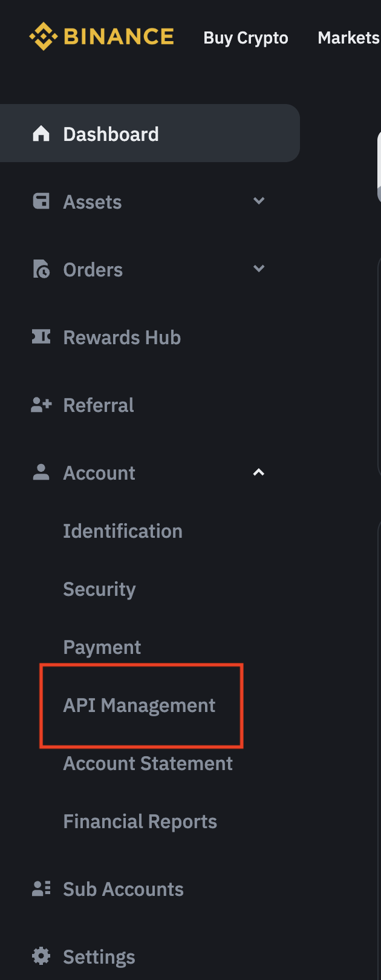Screen dimensions: 381x980
Task: Click the Rewards Hub ticket icon
Action: point(41,337)
